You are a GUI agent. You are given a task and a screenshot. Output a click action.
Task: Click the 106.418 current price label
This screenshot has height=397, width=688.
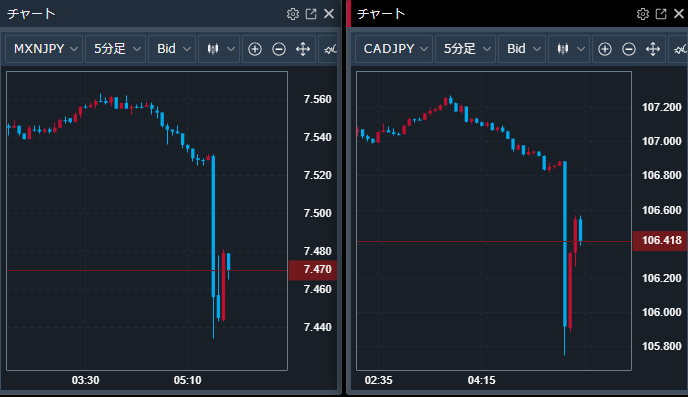(660, 240)
